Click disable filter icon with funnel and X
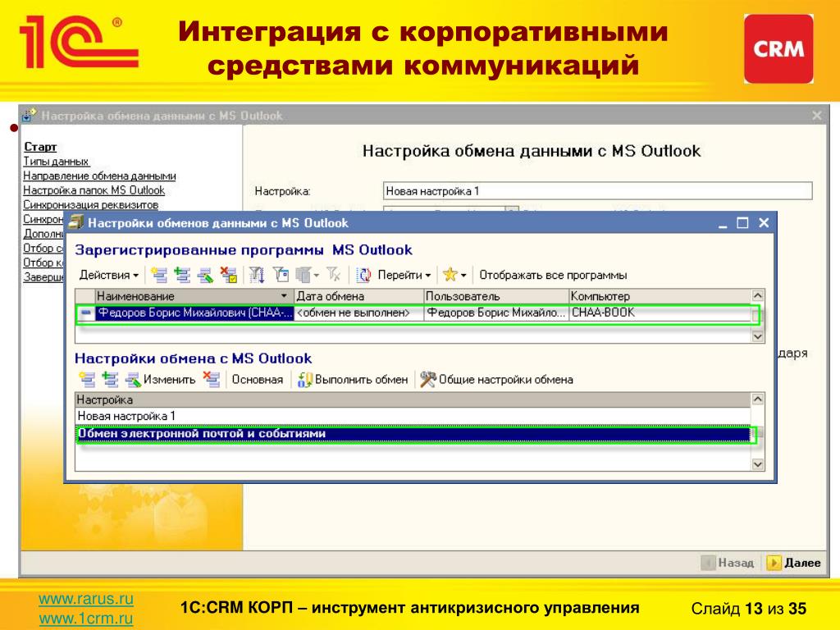Screen dimensions: 840x630 point(334,275)
